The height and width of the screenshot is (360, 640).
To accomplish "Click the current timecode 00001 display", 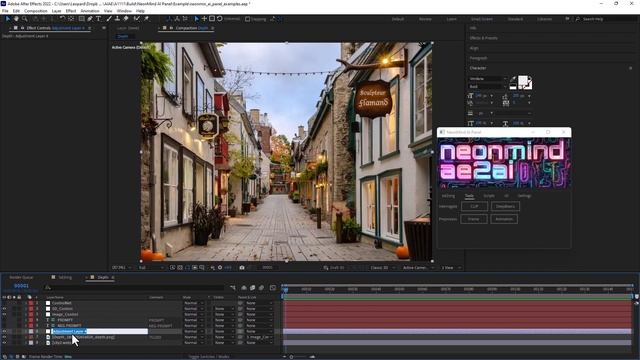I will pos(21,286).
